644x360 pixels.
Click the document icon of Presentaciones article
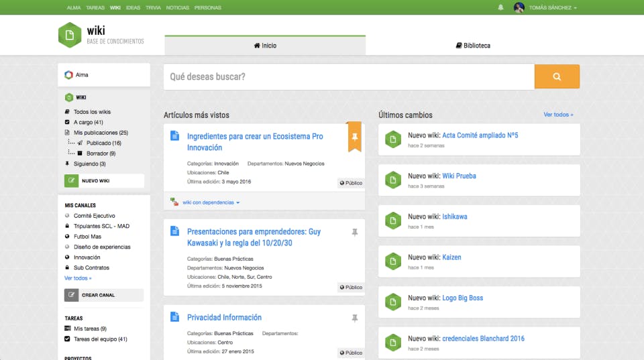pos(174,231)
